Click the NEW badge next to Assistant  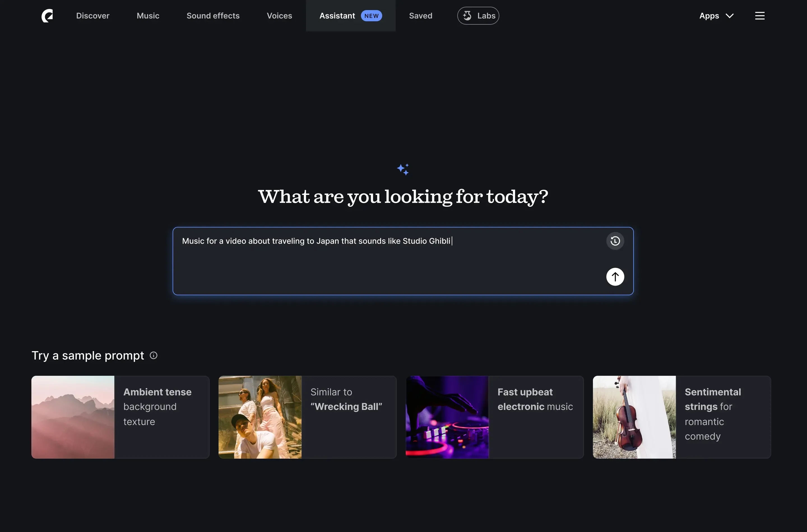(x=371, y=16)
